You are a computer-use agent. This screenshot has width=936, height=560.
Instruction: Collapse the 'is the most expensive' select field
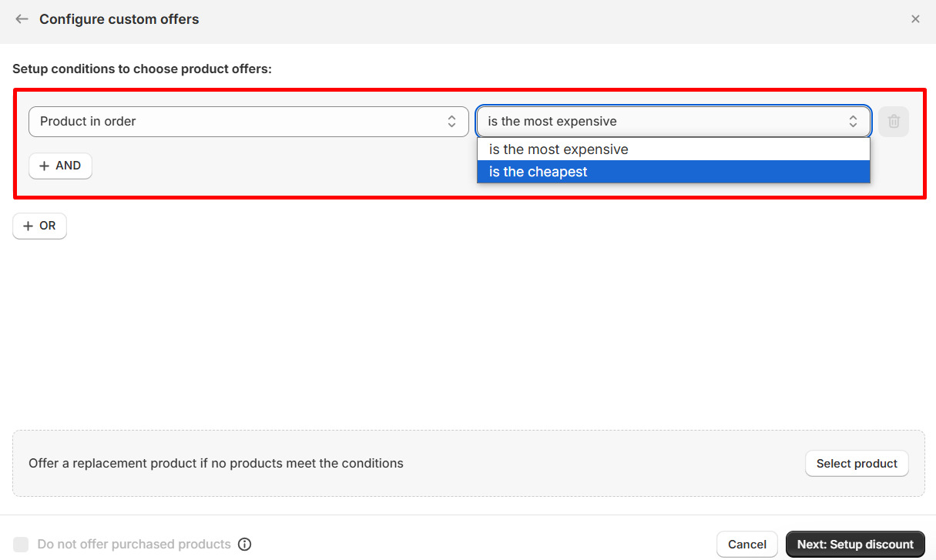[663, 122]
